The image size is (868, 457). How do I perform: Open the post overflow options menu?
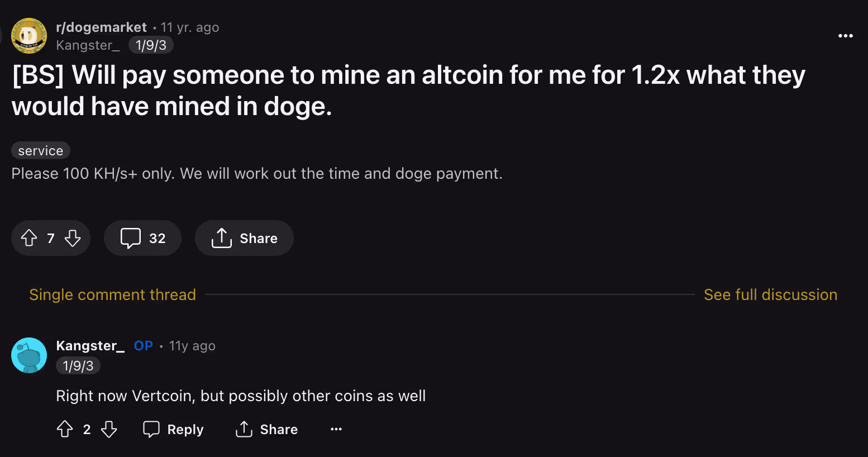coord(846,35)
